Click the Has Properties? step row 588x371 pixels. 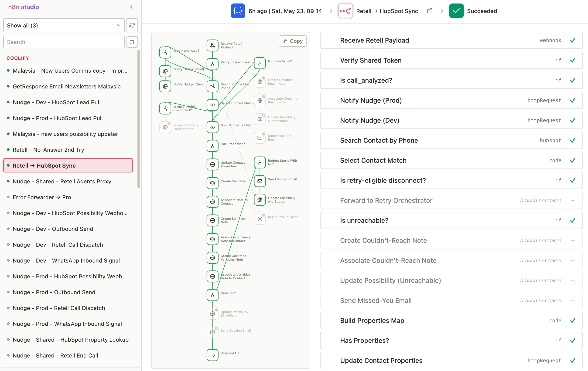451,341
